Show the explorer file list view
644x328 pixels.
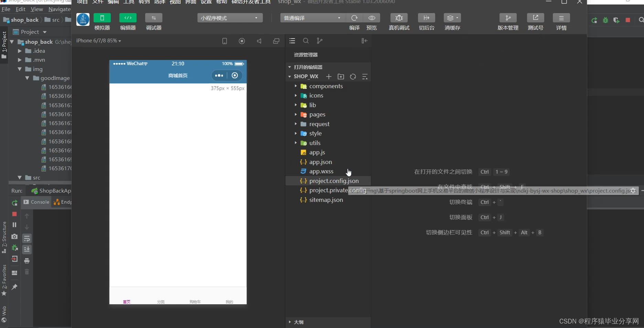click(292, 41)
